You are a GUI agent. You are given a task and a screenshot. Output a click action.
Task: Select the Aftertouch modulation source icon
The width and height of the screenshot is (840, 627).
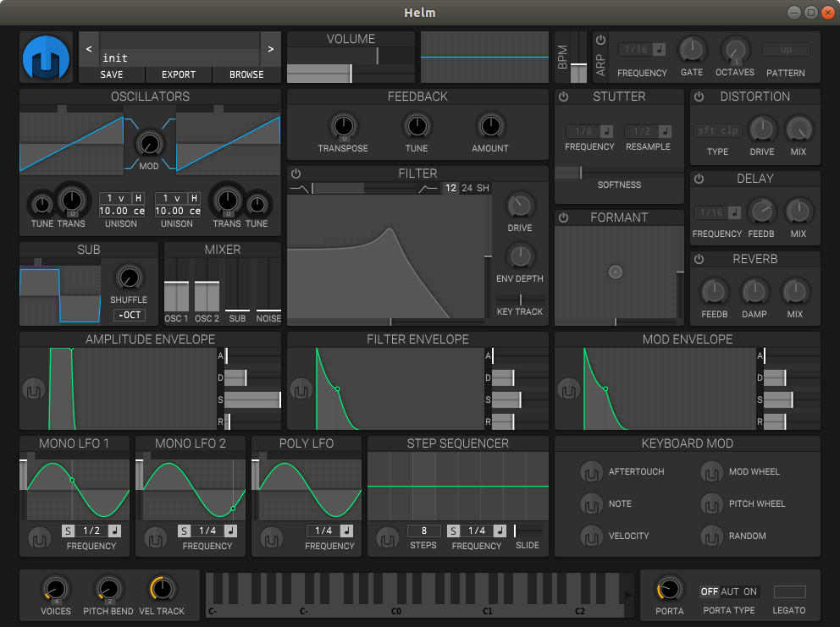pos(591,472)
